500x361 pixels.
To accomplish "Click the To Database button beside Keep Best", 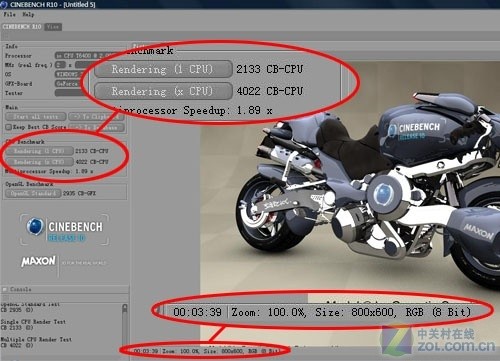I will [97, 127].
